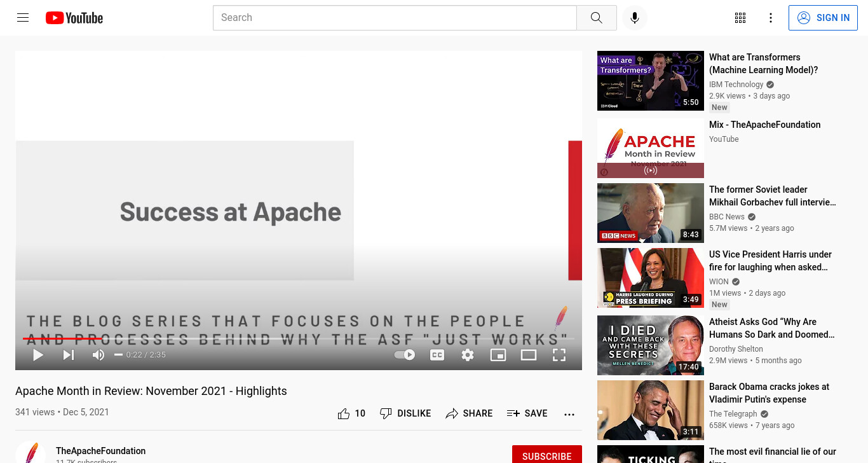Click The Telegraph channel name
Screen dimensions: 868x463
click(x=733, y=414)
